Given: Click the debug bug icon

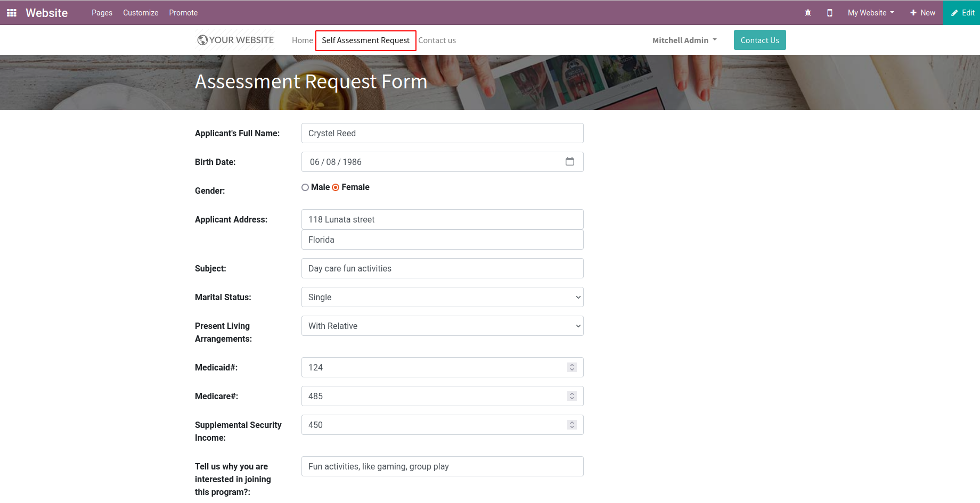Looking at the screenshot, I should pyautogui.click(x=808, y=13).
